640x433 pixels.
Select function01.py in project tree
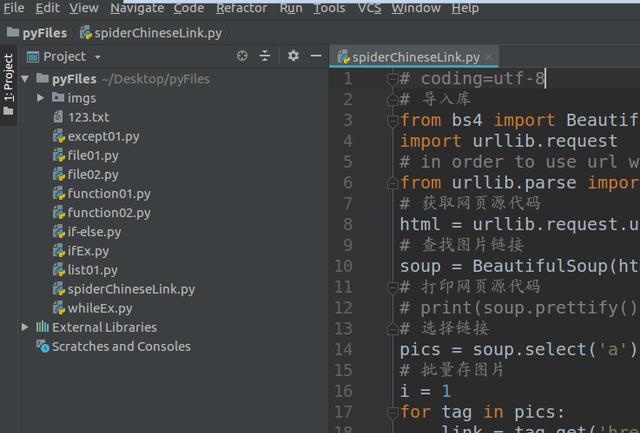[109, 193]
